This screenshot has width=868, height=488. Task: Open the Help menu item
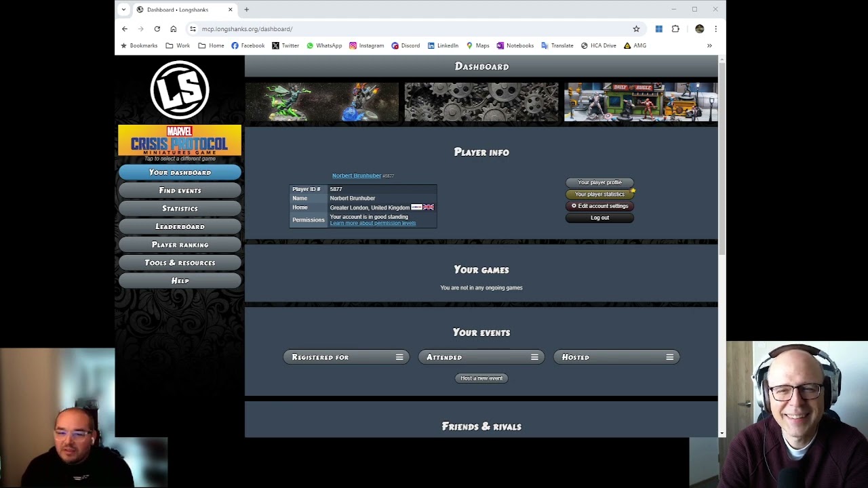point(180,281)
